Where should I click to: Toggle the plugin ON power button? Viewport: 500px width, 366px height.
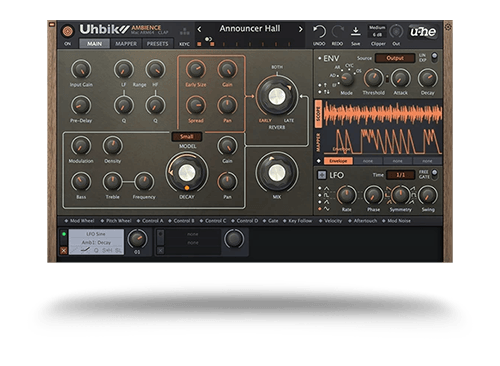click(68, 32)
